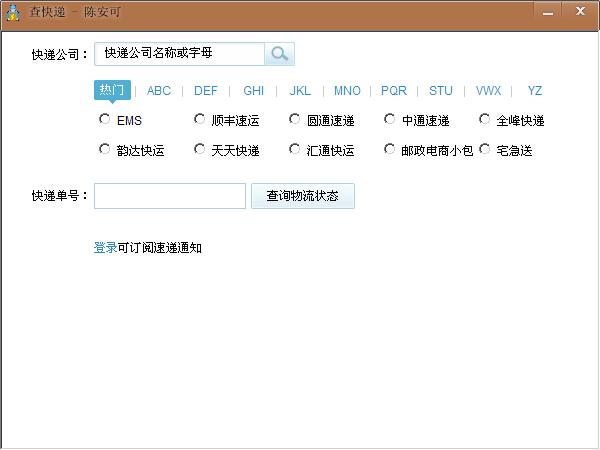Click the magnifier search icon button
The height and width of the screenshot is (450, 600).
[279, 54]
